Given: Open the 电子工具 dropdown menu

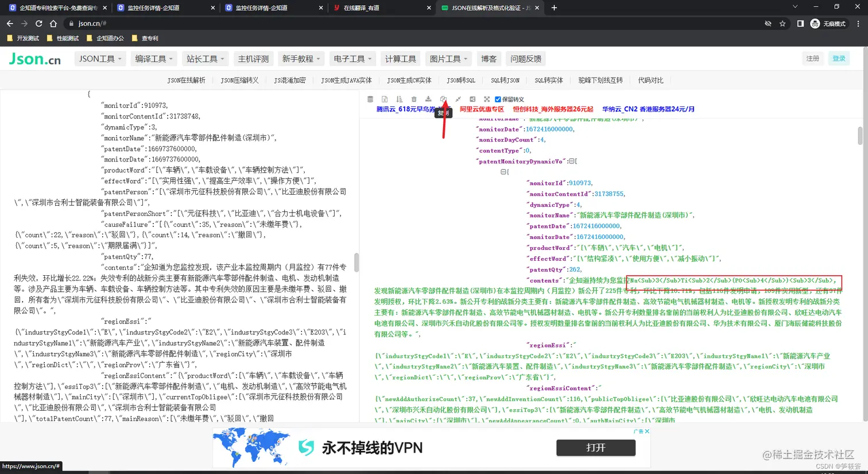Looking at the screenshot, I should (352, 59).
